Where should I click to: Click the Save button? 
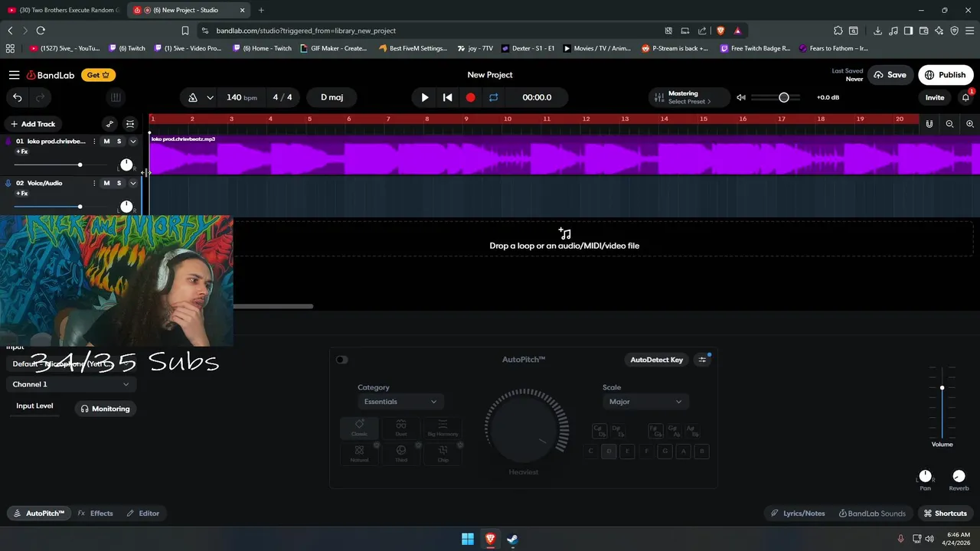[890, 75]
